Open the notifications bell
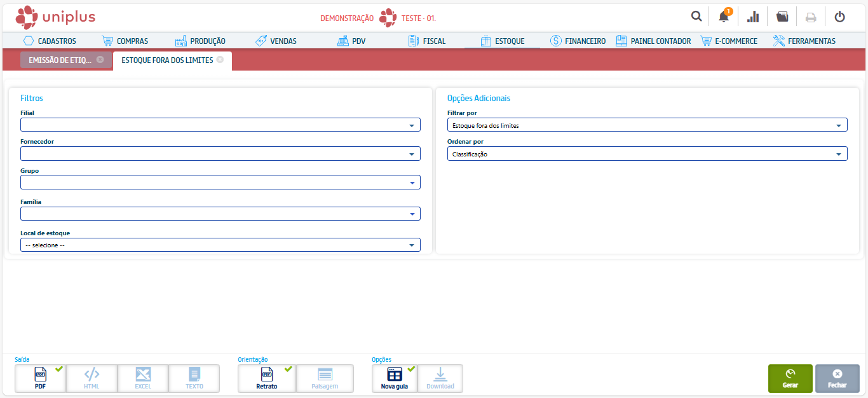This screenshot has width=868, height=398. (724, 17)
